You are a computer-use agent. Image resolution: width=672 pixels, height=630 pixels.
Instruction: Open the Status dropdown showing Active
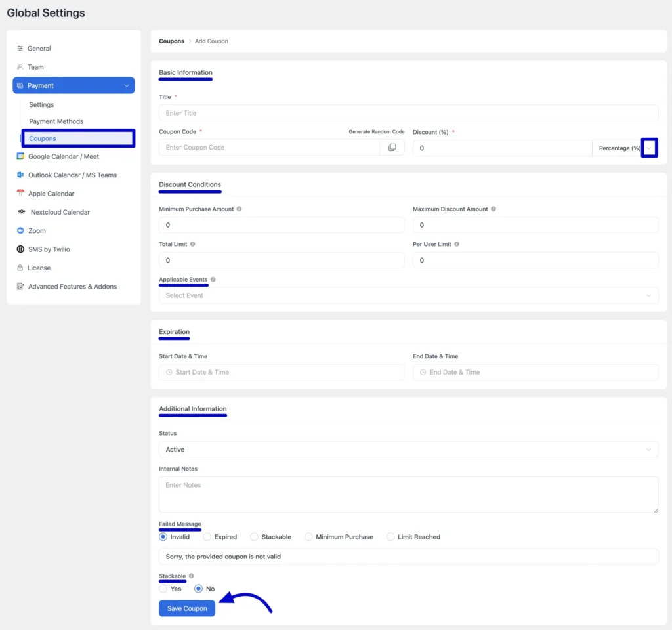coord(408,449)
